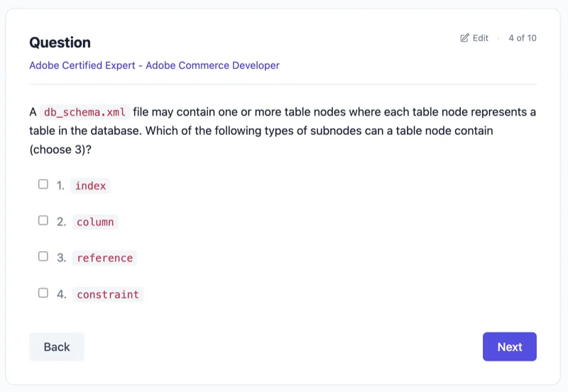Viewport: 568px width, 392px height.
Task: Open the Adobe Commerce Developer certification link
Action: (154, 65)
